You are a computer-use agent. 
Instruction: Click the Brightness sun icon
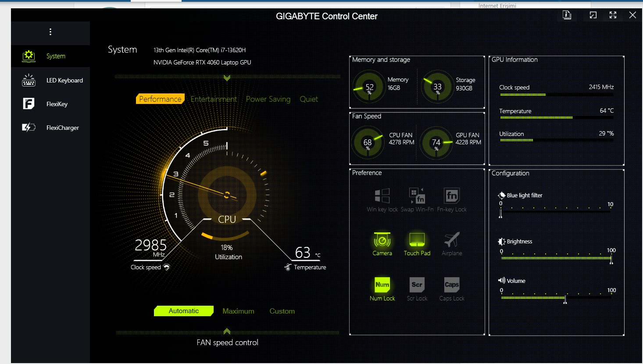pos(502,242)
